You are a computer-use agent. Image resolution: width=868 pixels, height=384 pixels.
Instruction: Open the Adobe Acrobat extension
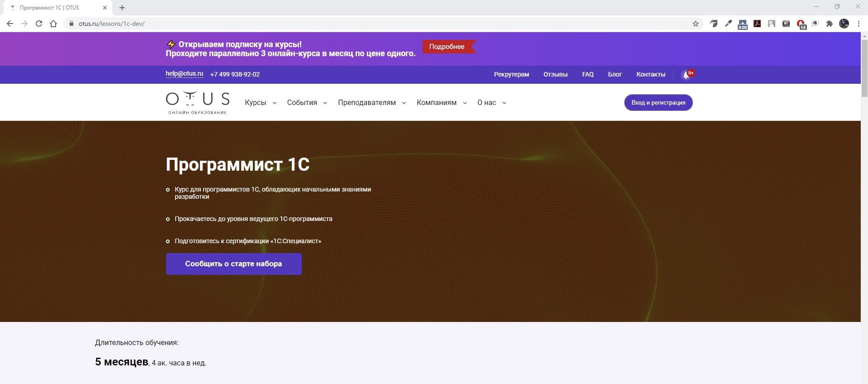757,24
